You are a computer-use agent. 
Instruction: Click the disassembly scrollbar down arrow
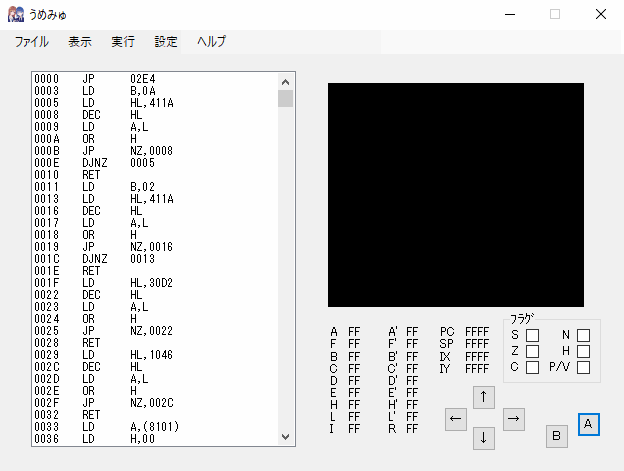(x=285, y=436)
